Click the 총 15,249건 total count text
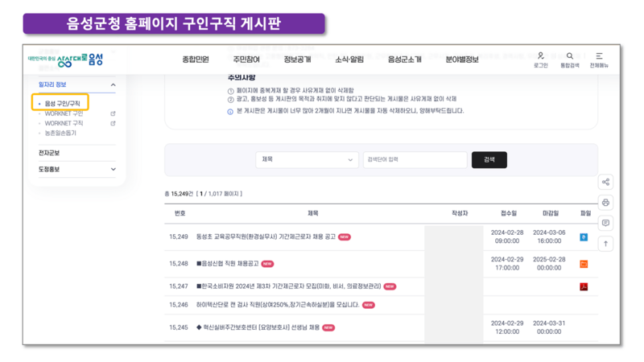 pos(179,194)
